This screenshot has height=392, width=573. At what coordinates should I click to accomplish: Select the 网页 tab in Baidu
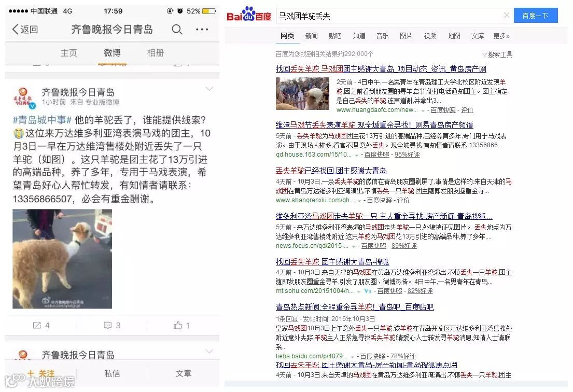pyautogui.click(x=287, y=36)
